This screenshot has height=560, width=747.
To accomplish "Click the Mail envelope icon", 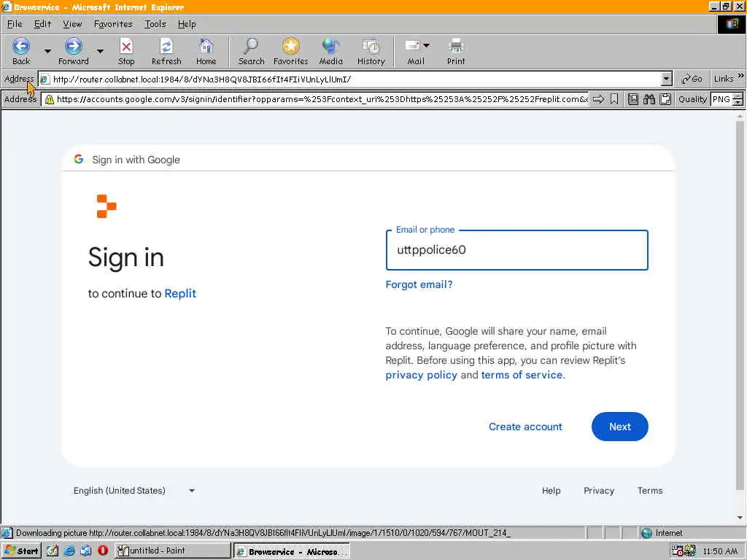I will click(x=412, y=46).
